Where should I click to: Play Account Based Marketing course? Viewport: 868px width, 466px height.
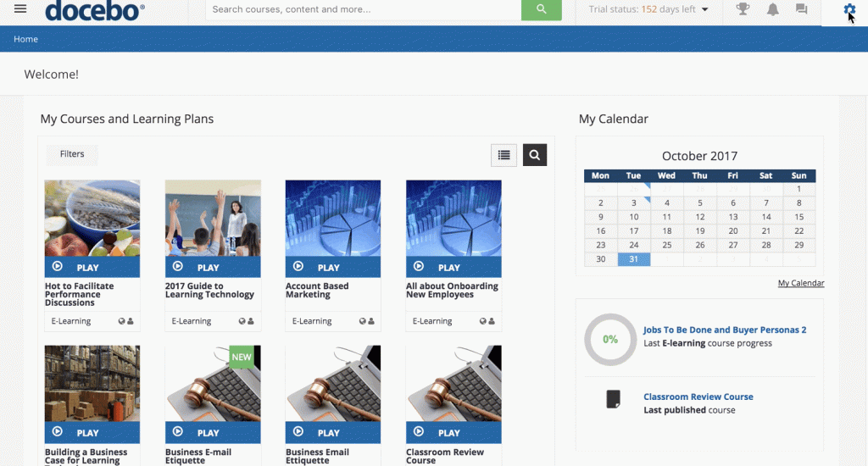pyautogui.click(x=332, y=267)
